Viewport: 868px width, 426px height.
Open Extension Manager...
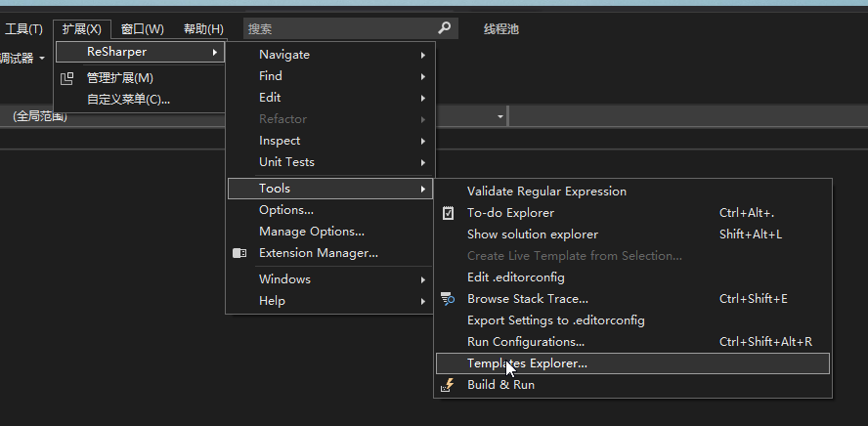click(330, 253)
